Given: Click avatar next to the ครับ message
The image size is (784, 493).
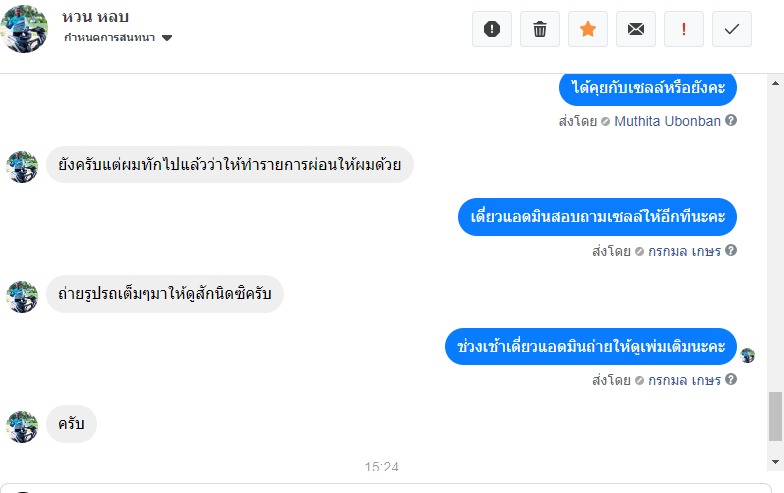Looking at the screenshot, I should point(22,425).
